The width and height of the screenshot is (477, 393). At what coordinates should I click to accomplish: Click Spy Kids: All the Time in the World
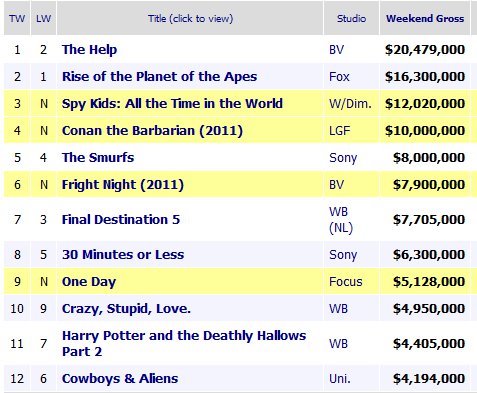172,104
